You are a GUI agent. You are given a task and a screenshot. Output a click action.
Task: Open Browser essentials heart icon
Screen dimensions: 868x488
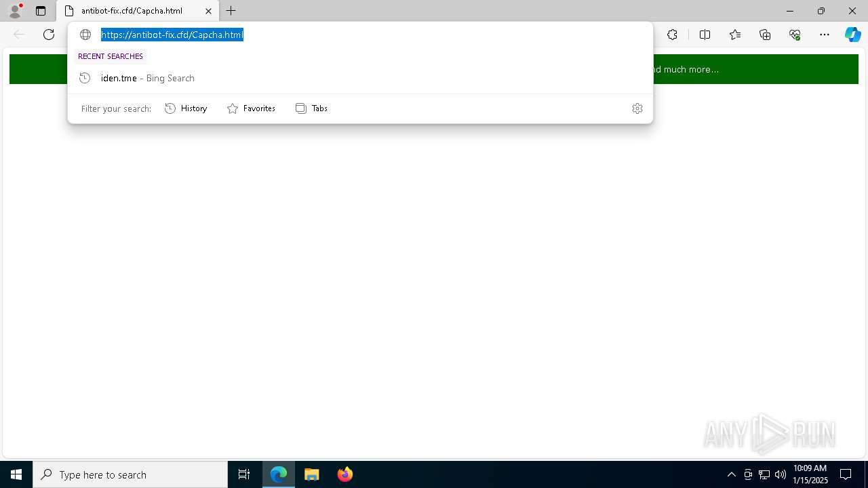(795, 35)
